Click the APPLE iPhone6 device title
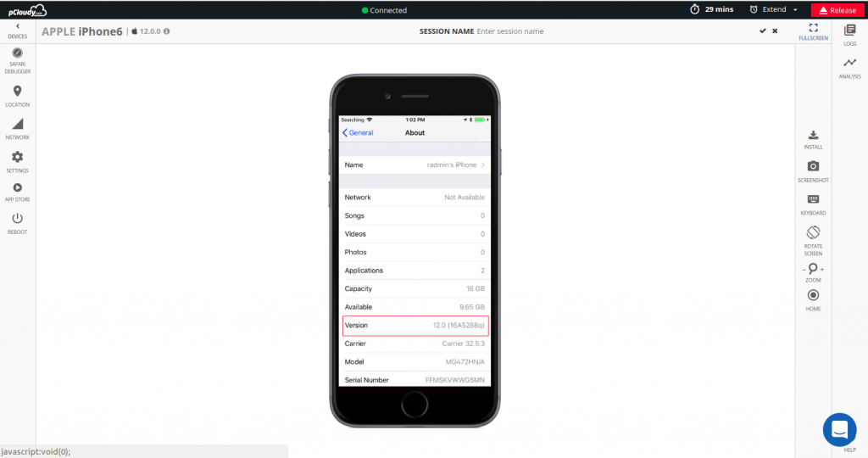This screenshot has height=458, width=868. coord(82,31)
